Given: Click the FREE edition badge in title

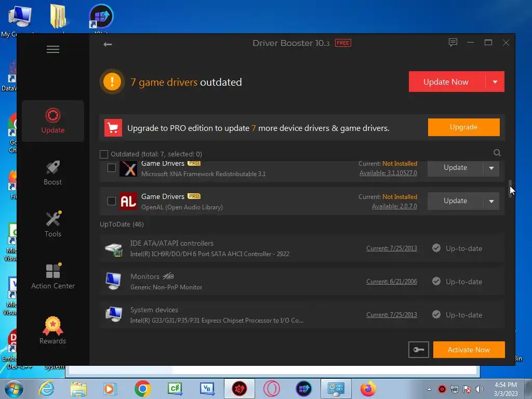Looking at the screenshot, I should tap(343, 43).
